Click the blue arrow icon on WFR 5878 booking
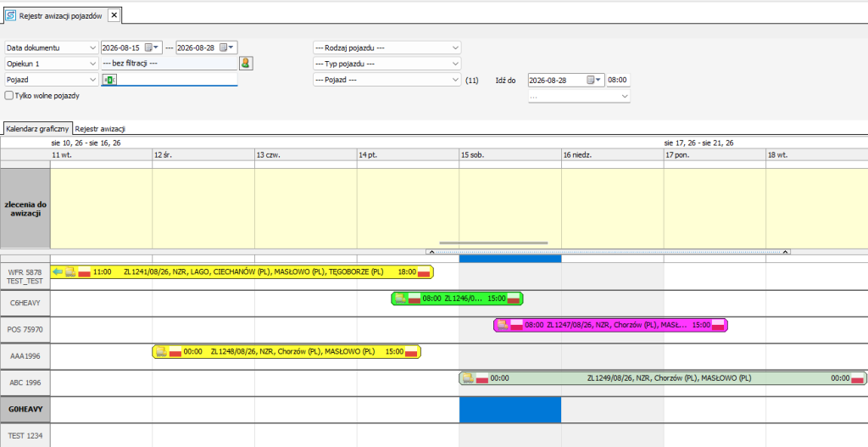Image resolution: width=868 pixels, height=447 pixels. click(x=58, y=272)
